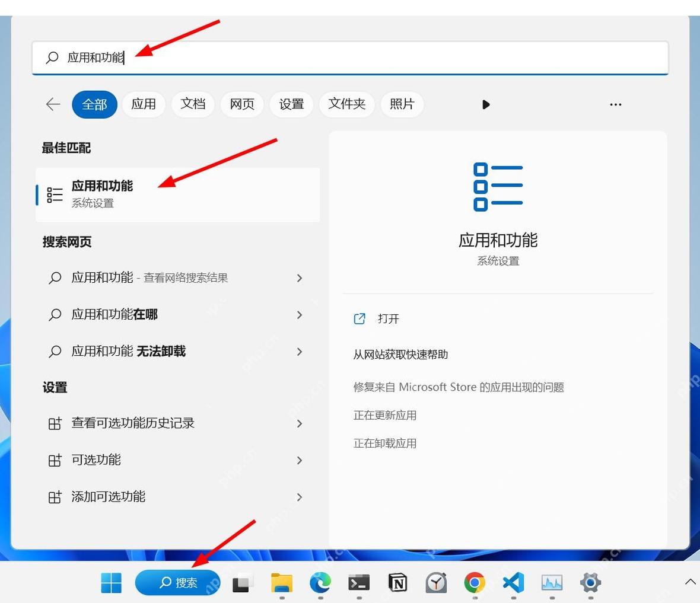Viewport: 700px width, 603px height.
Task: Open the three-dot options menu
Action: 616,104
